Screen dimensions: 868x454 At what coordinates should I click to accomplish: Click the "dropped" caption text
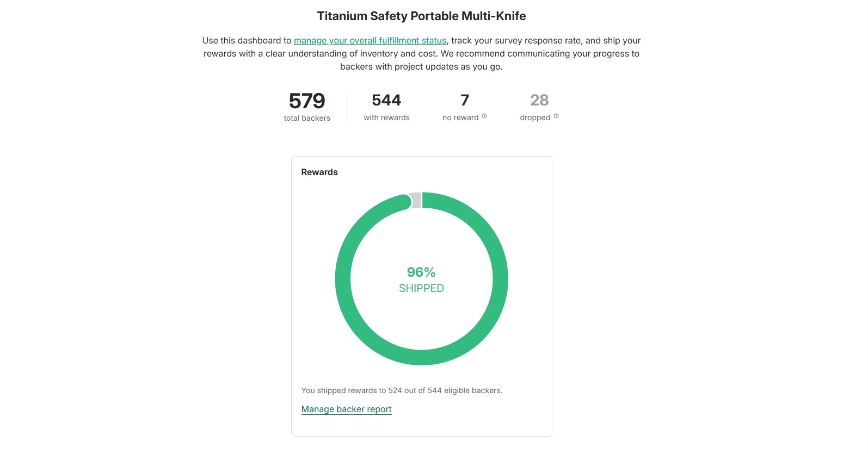(535, 117)
